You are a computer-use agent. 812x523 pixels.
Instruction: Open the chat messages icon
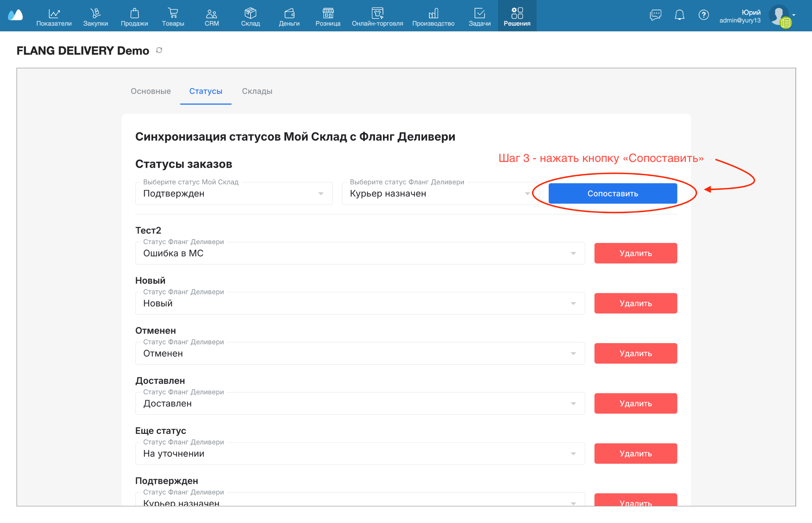655,15
